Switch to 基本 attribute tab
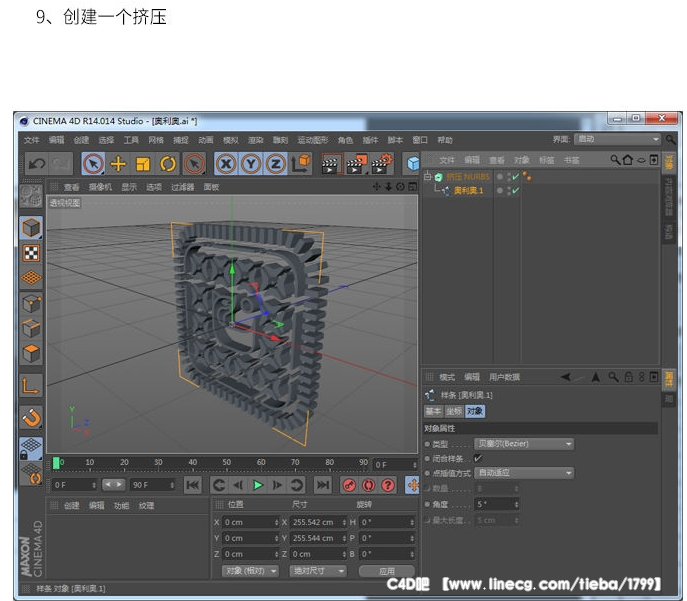This screenshot has height=601, width=687. click(433, 411)
